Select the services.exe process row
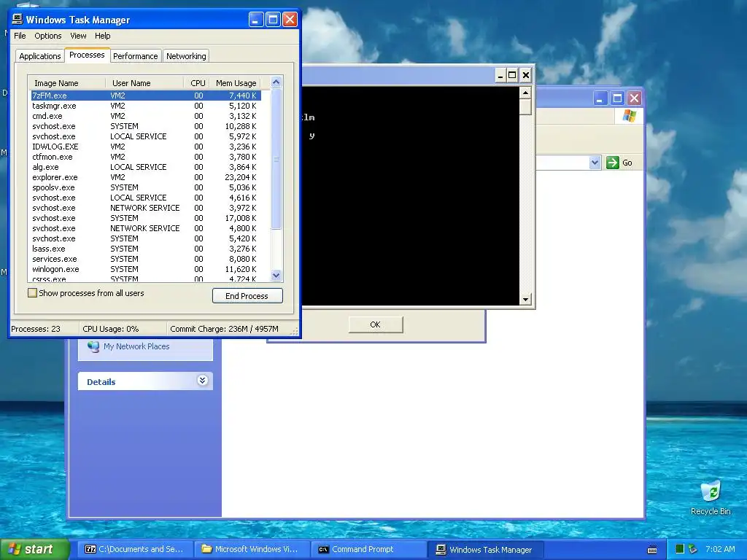This screenshot has height=560, width=747. click(x=146, y=259)
